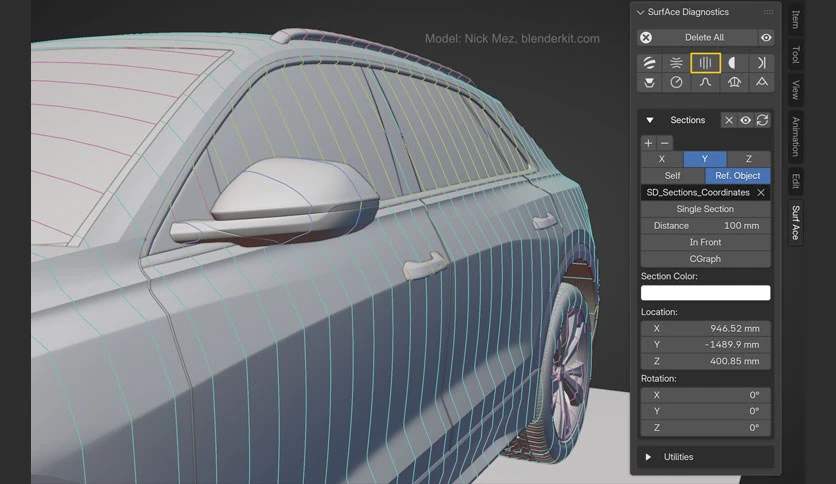Toggle visibility of all diagnostics

(766, 37)
